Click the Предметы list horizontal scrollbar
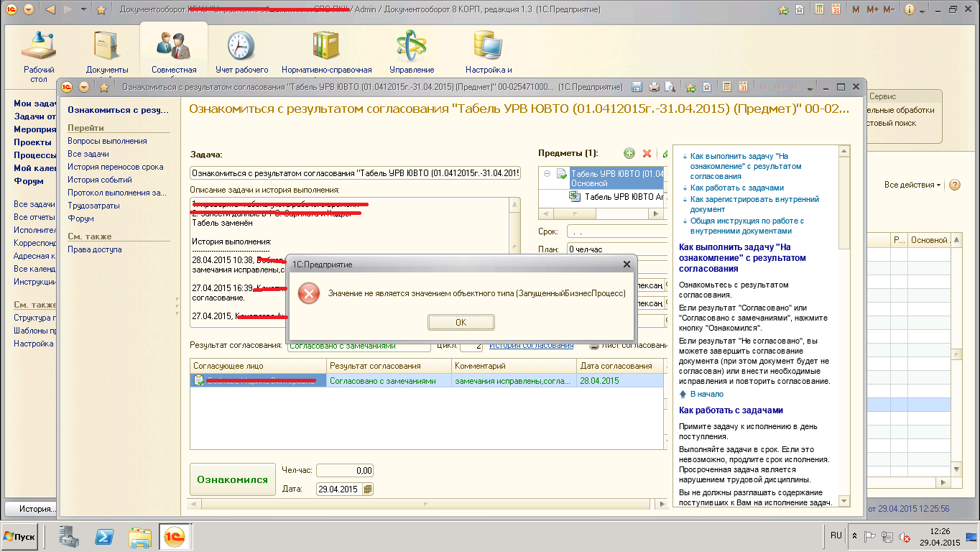Screen dimensions: 980x552 [600, 213]
